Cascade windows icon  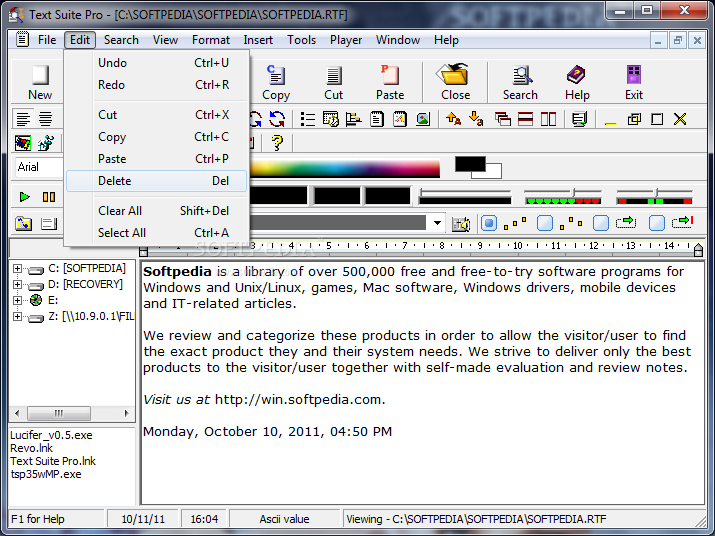pos(503,119)
